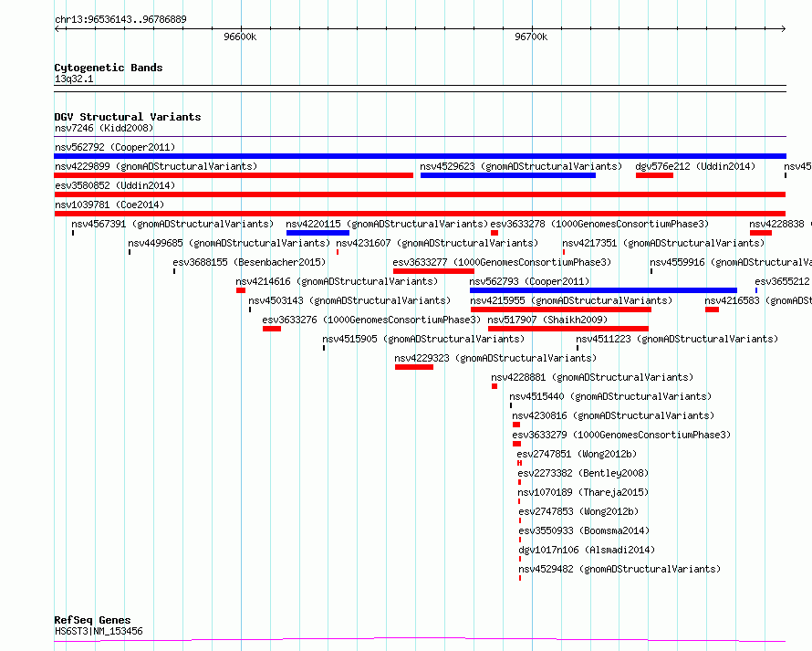Click the nsv4228881 gnomAD variant label

tap(592, 377)
